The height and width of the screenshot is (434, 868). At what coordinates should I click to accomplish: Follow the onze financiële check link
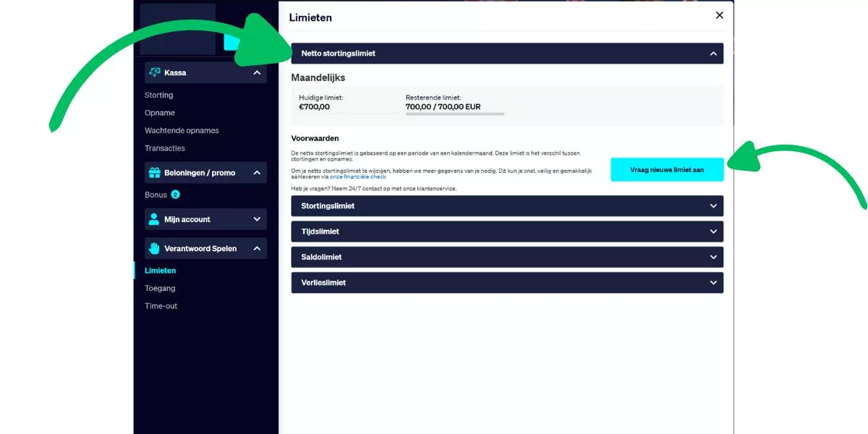tap(357, 176)
